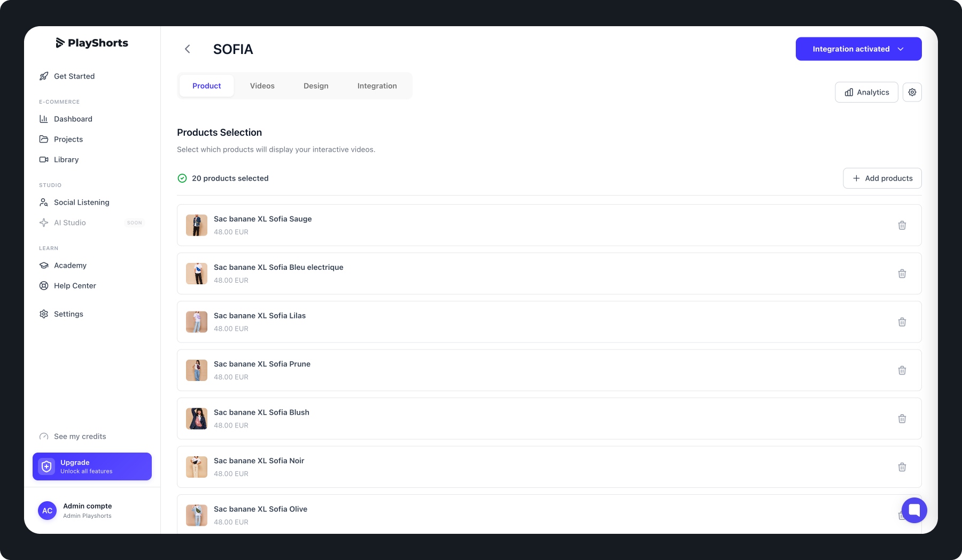Click the Add products button
962x560 pixels.
(882, 178)
